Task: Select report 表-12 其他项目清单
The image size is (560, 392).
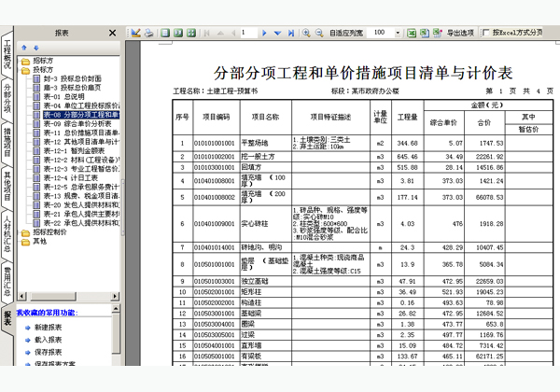Action: tap(77, 142)
